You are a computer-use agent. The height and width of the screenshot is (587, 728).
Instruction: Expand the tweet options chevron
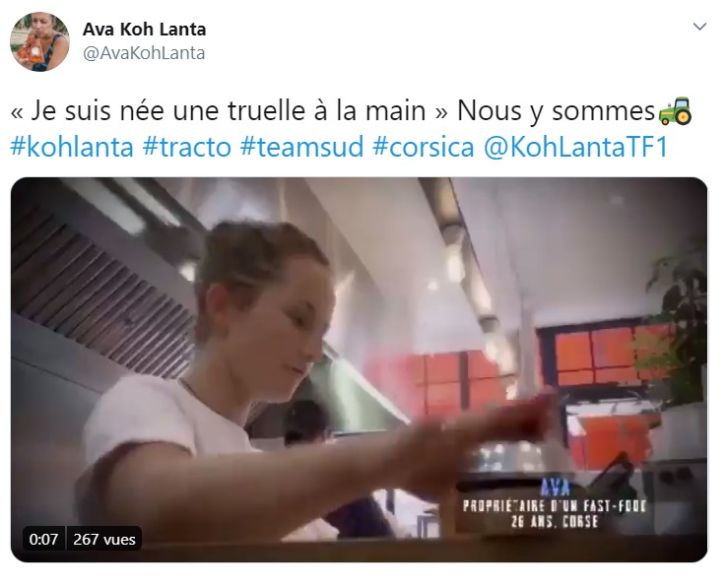pos(699,27)
